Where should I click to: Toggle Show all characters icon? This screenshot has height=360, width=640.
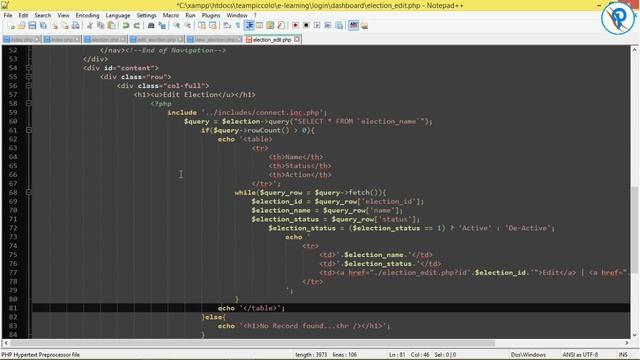pyautogui.click(x=238, y=26)
